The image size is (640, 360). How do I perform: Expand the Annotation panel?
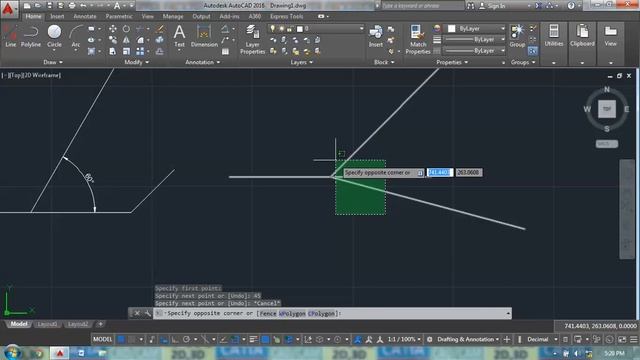point(202,62)
